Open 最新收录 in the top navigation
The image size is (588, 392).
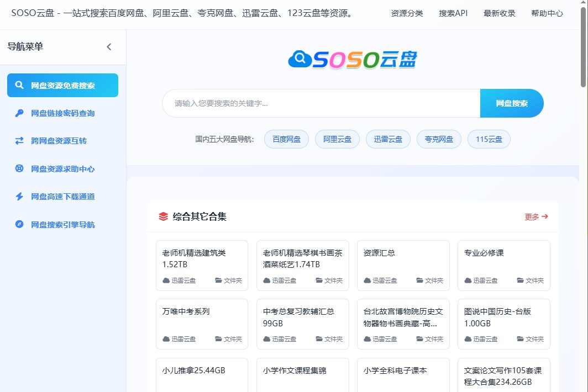point(499,13)
